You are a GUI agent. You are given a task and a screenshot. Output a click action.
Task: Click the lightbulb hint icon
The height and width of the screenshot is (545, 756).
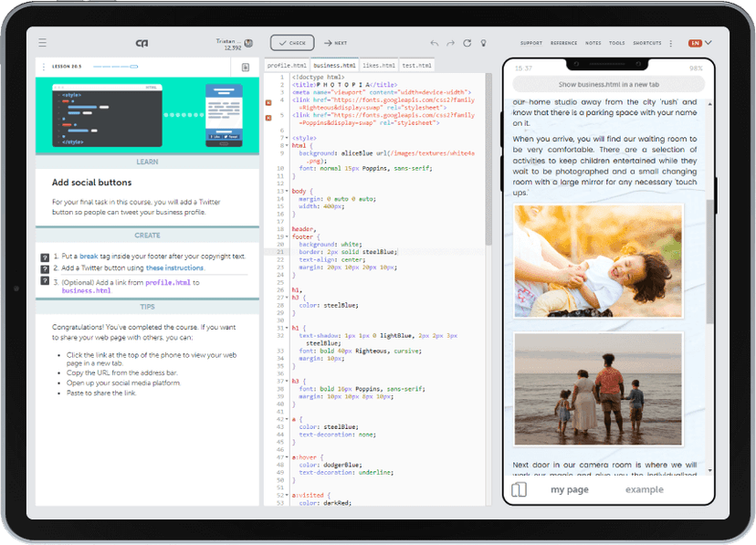pos(484,43)
